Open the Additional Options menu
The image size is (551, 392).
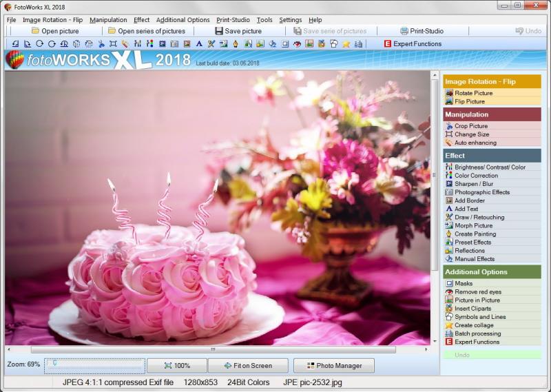click(x=183, y=20)
